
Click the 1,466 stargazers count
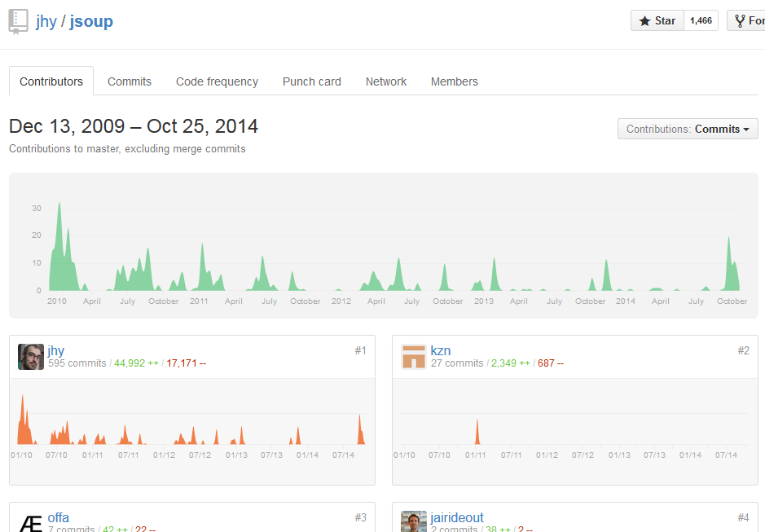tap(701, 20)
